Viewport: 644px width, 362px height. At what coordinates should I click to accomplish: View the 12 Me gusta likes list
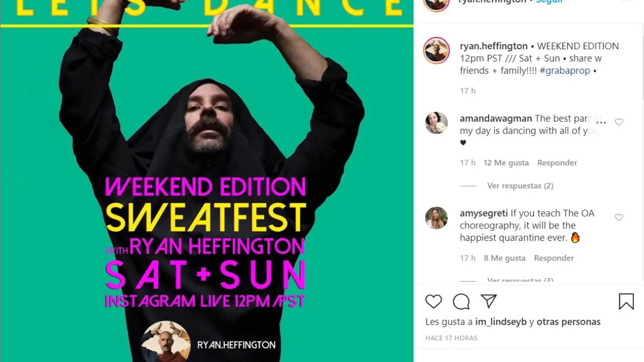click(x=506, y=162)
